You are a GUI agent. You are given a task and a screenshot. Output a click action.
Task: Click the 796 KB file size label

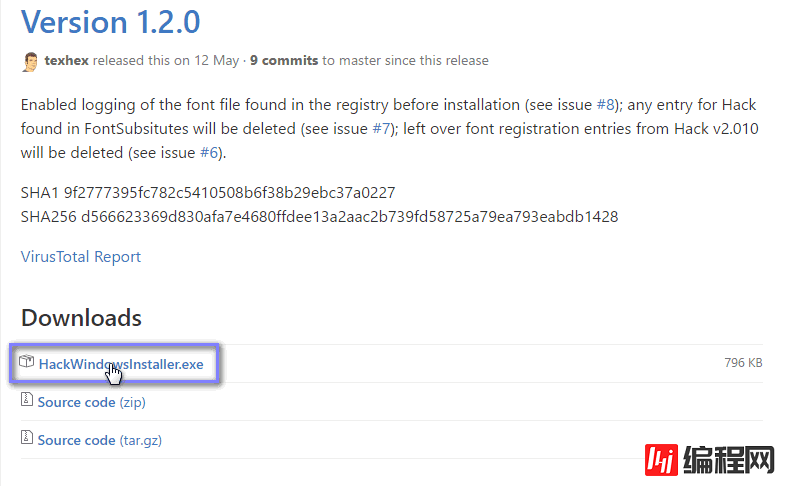743,363
